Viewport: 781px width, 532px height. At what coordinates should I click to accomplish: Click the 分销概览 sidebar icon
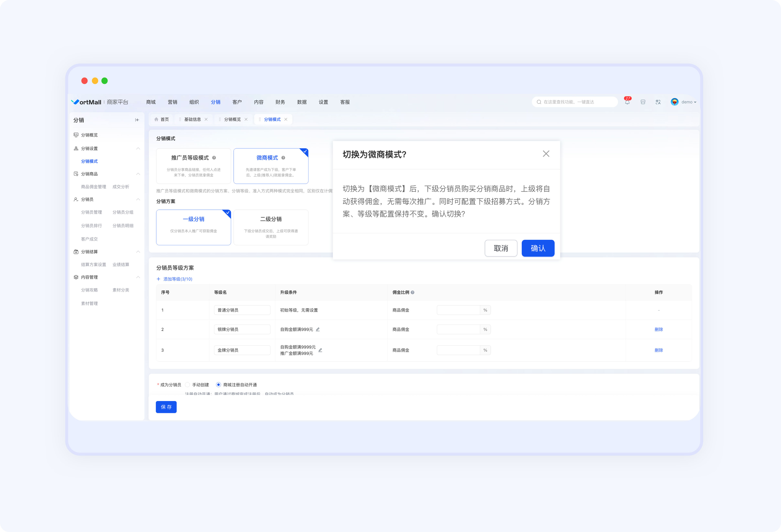[76, 135]
